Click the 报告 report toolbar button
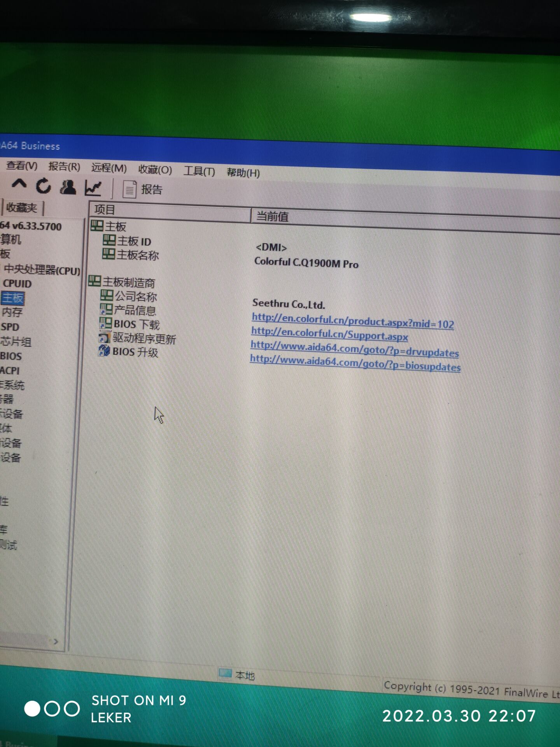The width and height of the screenshot is (560, 747). (x=142, y=189)
